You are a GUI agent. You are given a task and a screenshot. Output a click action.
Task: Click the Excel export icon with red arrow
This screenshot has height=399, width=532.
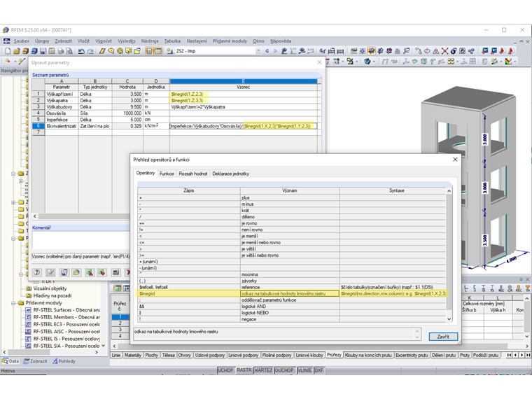pyautogui.click(x=90, y=272)
